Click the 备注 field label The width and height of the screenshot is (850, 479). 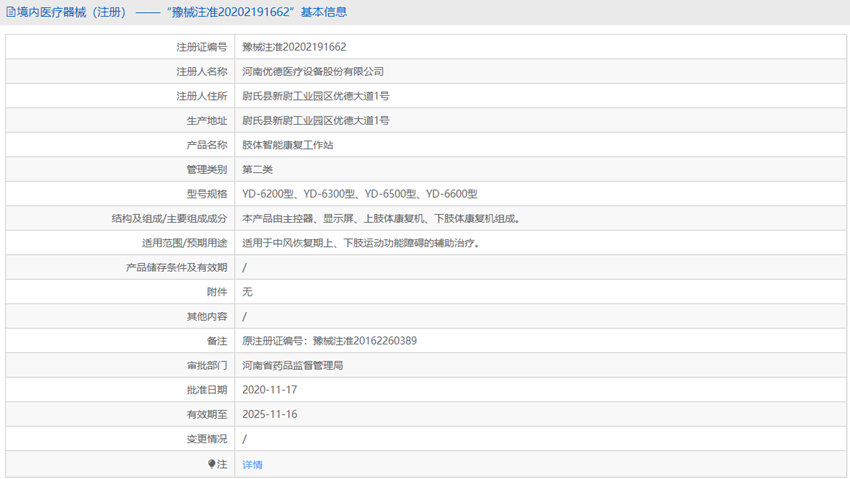[217, 341]
